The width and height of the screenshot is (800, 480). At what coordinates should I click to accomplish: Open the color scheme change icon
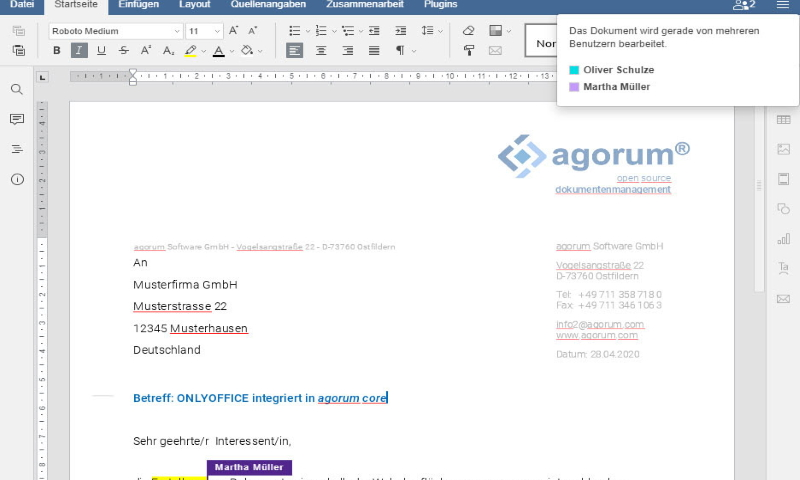(x=495, y=31)
